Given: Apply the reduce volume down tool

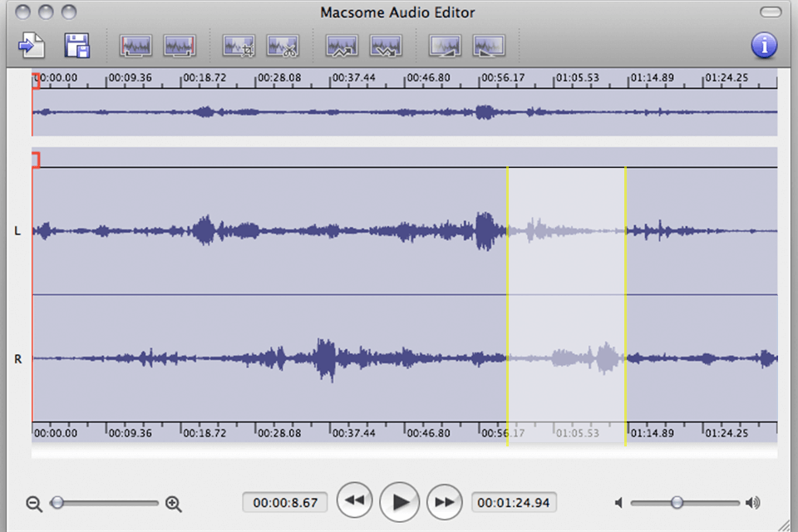Looking at the screenshot, I should (386, 46).
